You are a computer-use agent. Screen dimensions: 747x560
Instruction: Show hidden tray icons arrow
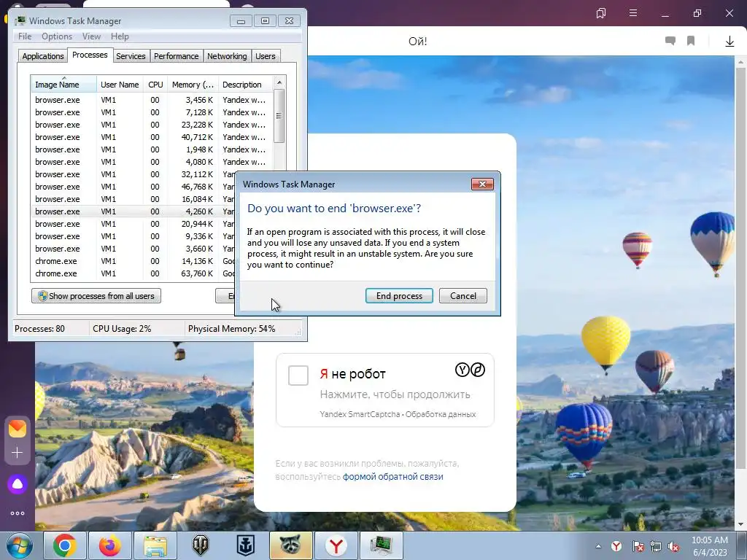598,546
